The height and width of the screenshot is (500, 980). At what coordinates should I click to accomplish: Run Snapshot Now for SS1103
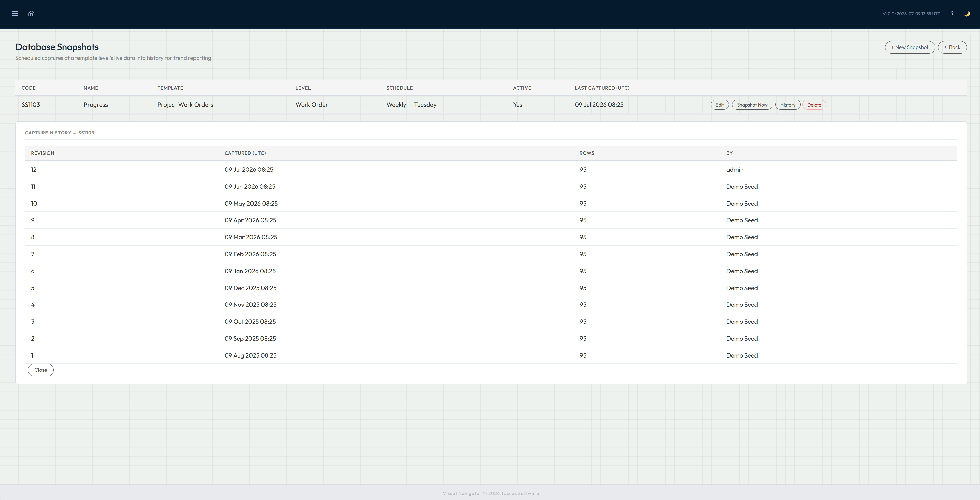pyautogui.click(x=752, y=105)
